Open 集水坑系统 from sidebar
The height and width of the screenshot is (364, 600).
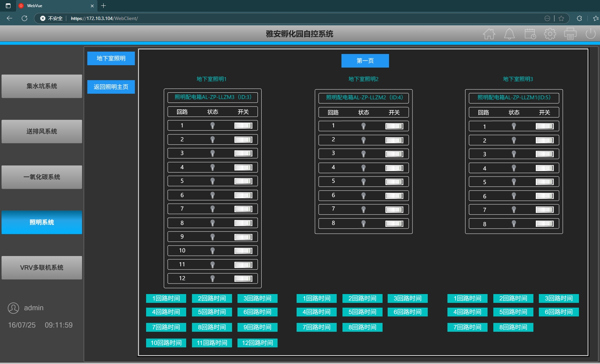[42, 86]
